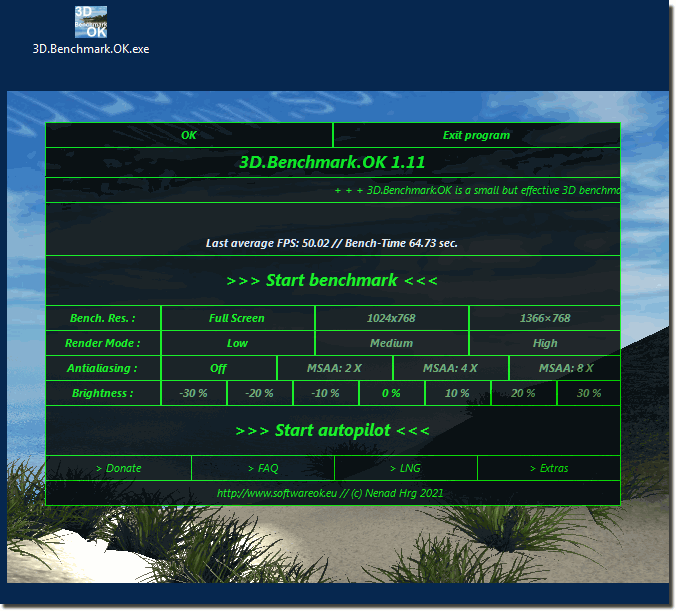
Task: Click the Last average FPS result text
Action: (x=332, y=243)
